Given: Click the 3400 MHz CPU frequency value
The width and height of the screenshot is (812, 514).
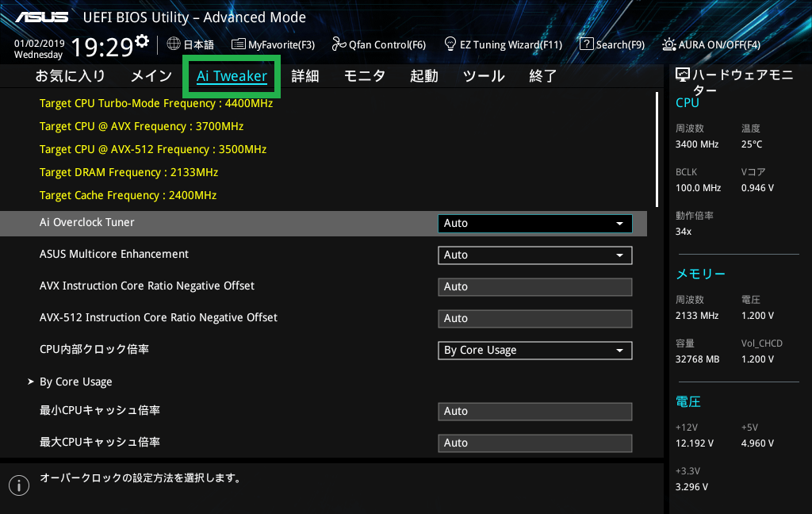Looking at the screenshot, I should [697, 144].
